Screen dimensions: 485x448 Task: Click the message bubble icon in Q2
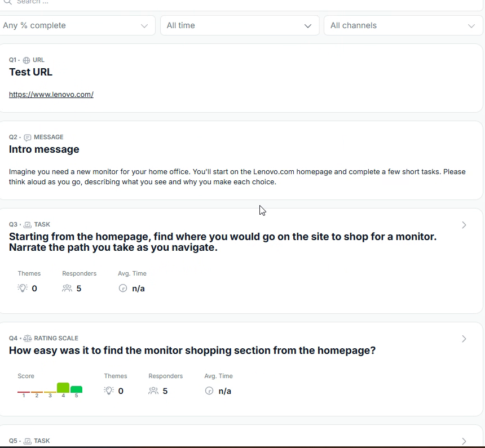tap(28, 137)
